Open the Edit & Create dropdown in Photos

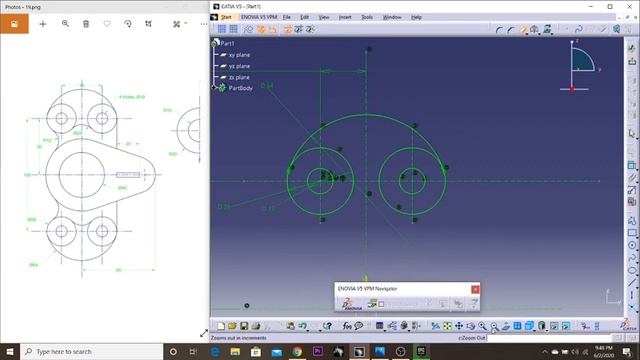click(x=179, y=24)
